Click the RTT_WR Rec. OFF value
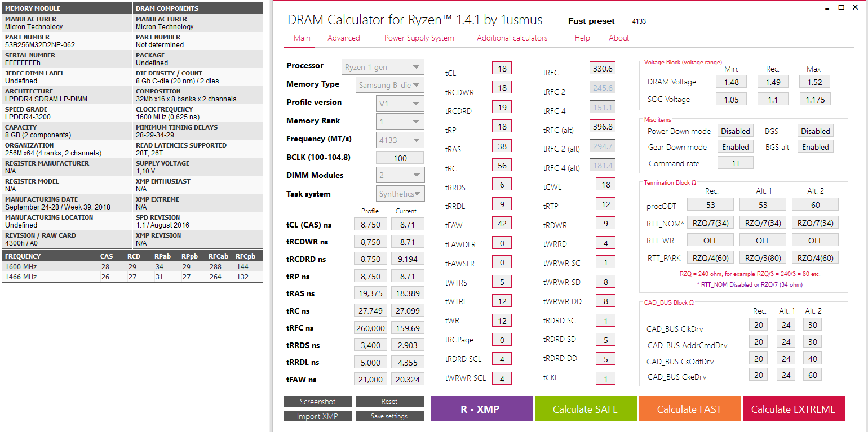Image resolution: width=868 pixels, height=432 pixels. point(710,239)
